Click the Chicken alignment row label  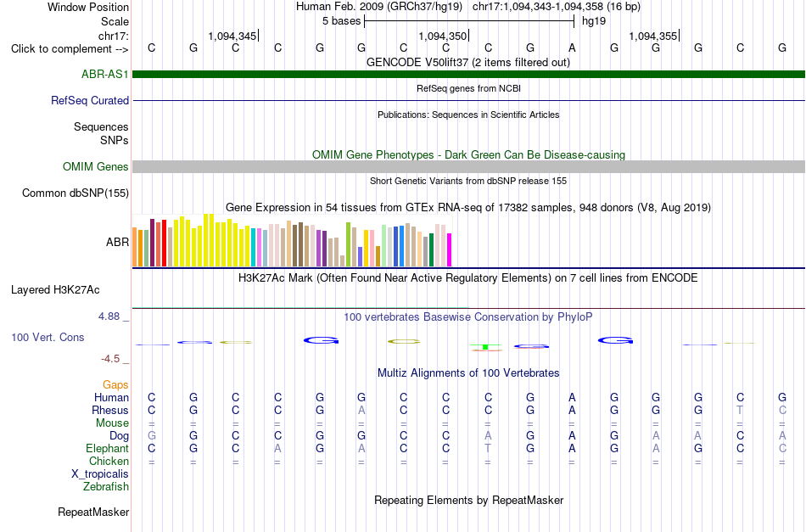point(109,461)
